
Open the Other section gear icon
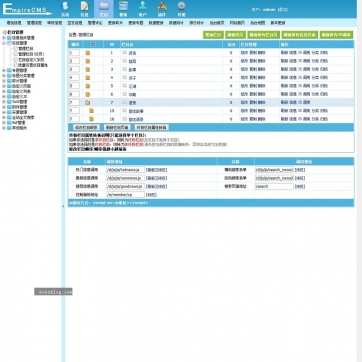(181, 6)
